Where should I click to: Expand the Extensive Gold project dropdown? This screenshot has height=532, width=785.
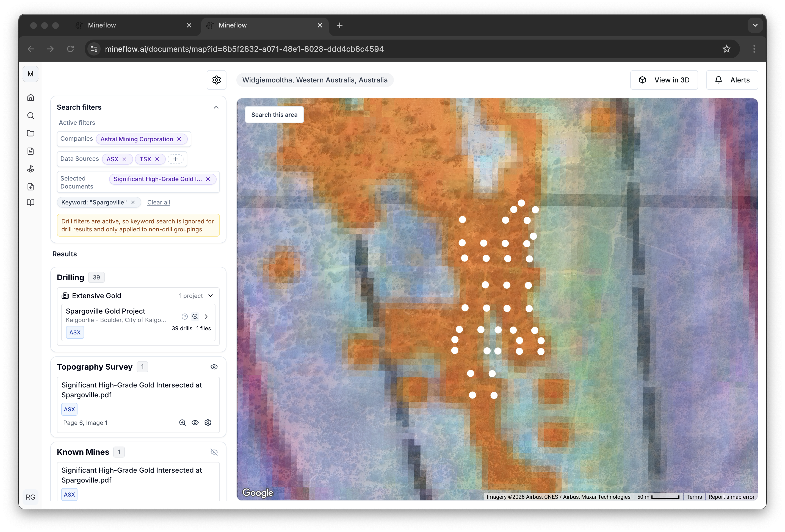[x=211, y=296]
